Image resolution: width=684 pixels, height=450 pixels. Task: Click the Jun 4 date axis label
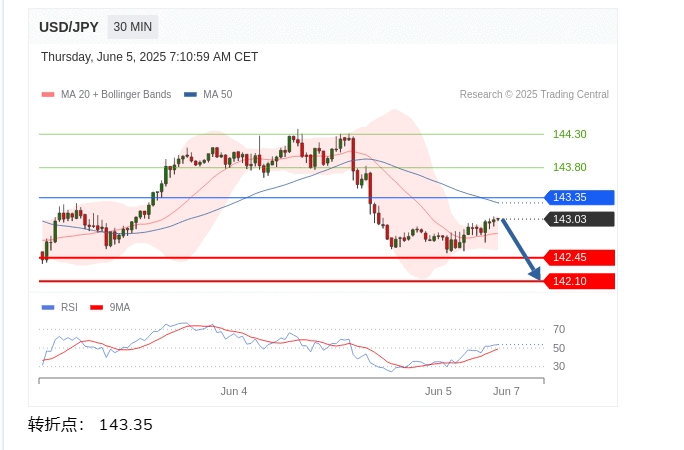point(234,391)
